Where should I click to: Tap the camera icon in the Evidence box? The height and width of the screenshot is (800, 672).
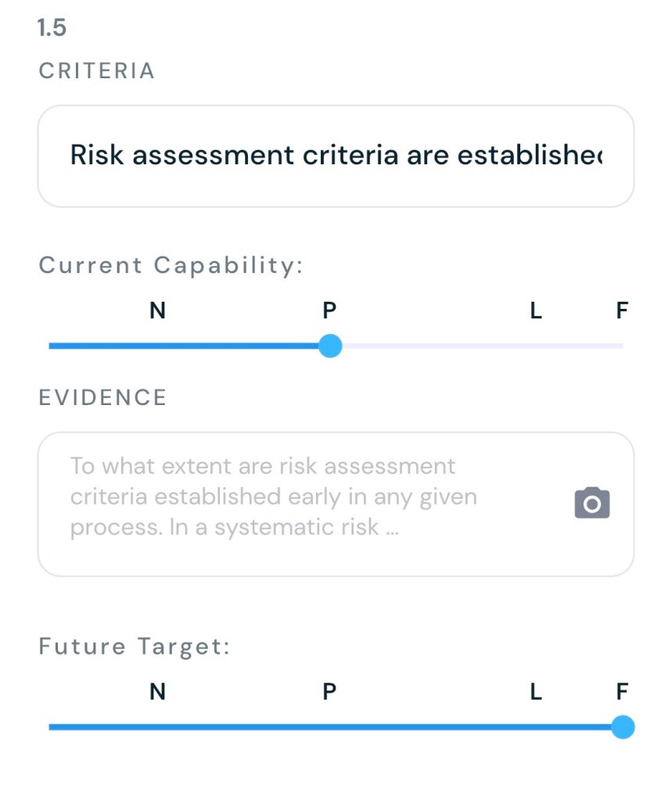coord(591,503)
